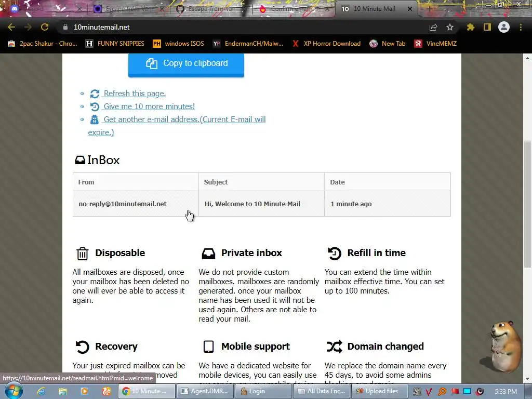Go back with the browser back arrow
532x399 pixels.
pos(11,27)
